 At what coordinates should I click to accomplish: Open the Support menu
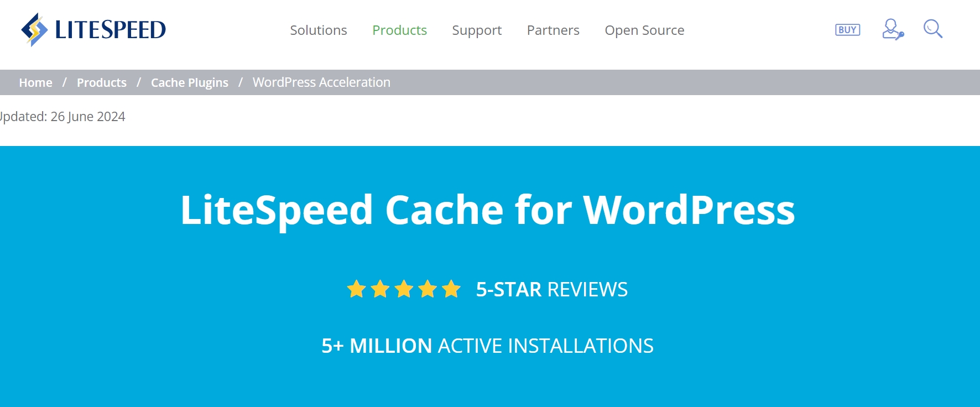point(477,30)
